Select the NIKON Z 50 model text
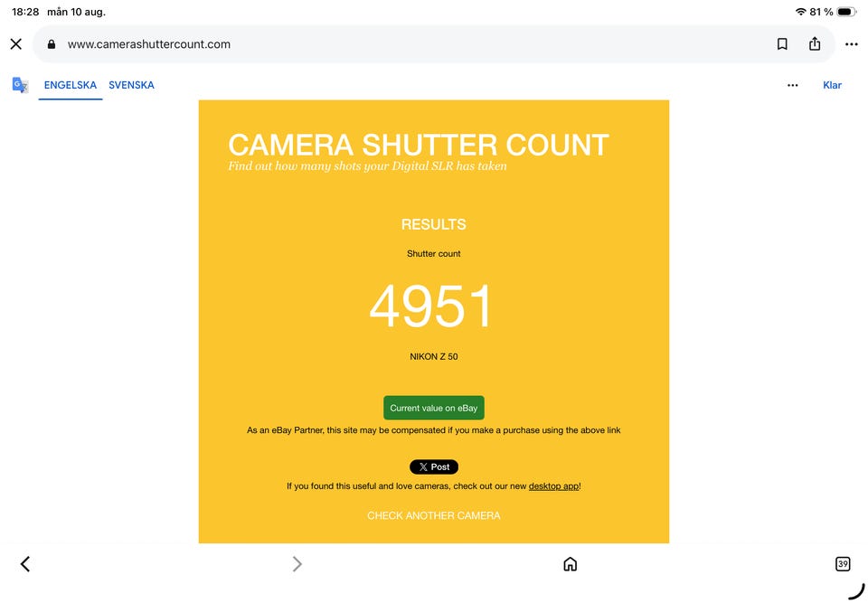 [433, 356]
